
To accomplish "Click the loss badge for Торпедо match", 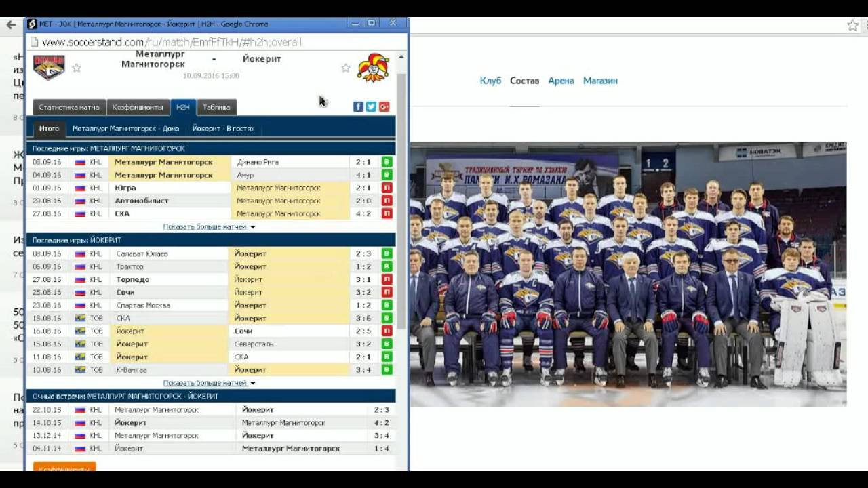I will [x=387, y=279].
